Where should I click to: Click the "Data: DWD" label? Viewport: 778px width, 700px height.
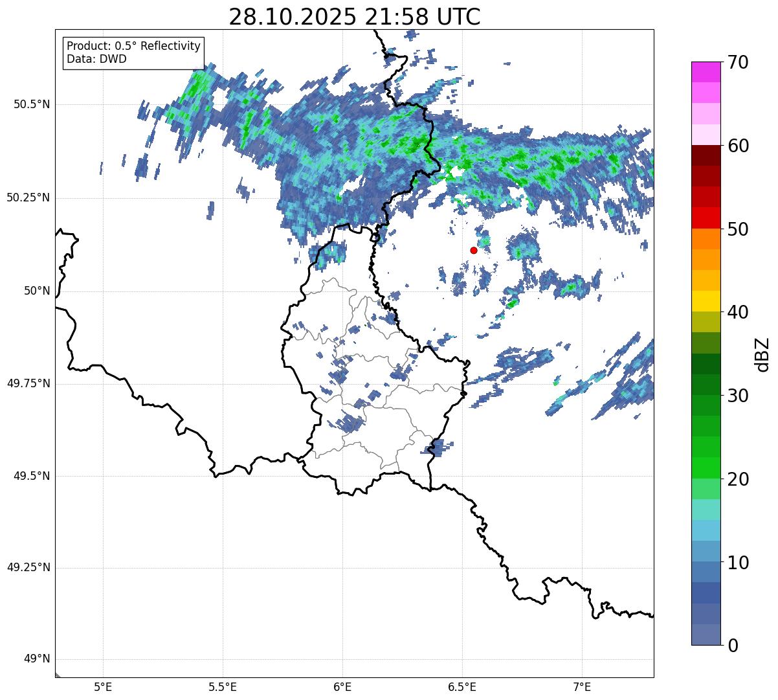click(96, 60)
